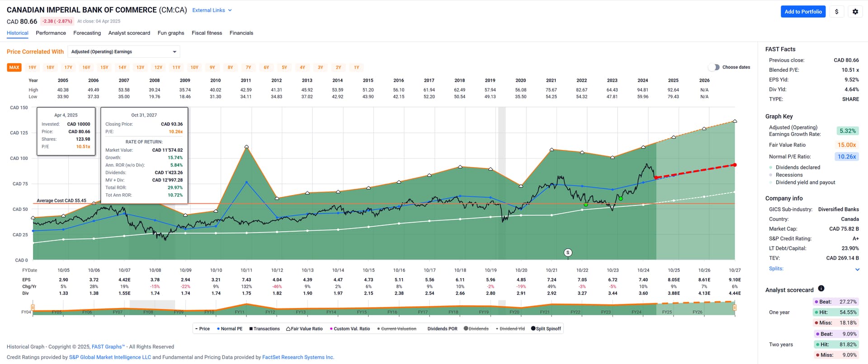Click the Add to Portfolio button

pos(803,12)
